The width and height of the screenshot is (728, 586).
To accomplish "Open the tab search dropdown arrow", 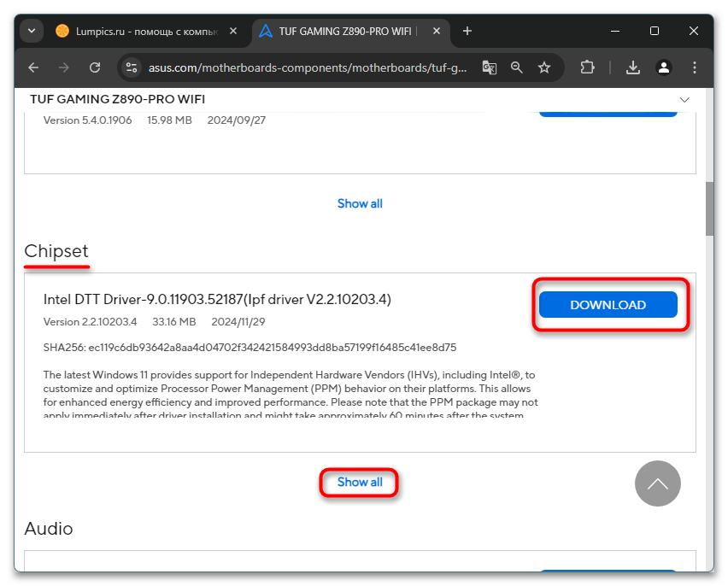I will pos(32,31).
